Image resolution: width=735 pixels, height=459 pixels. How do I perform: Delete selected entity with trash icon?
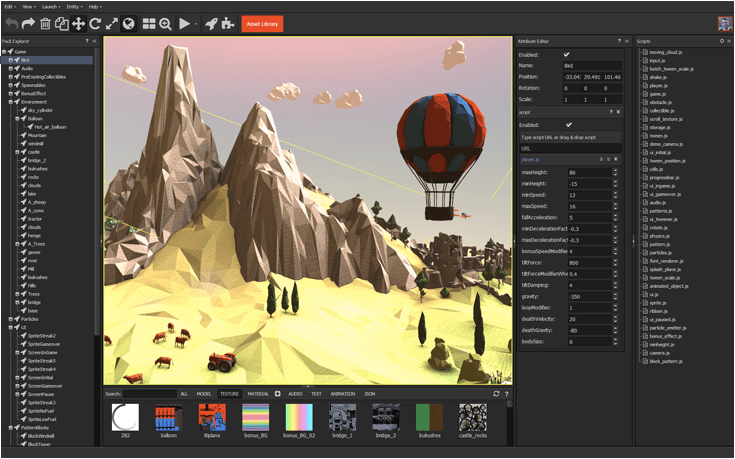(x=45, y=23)
